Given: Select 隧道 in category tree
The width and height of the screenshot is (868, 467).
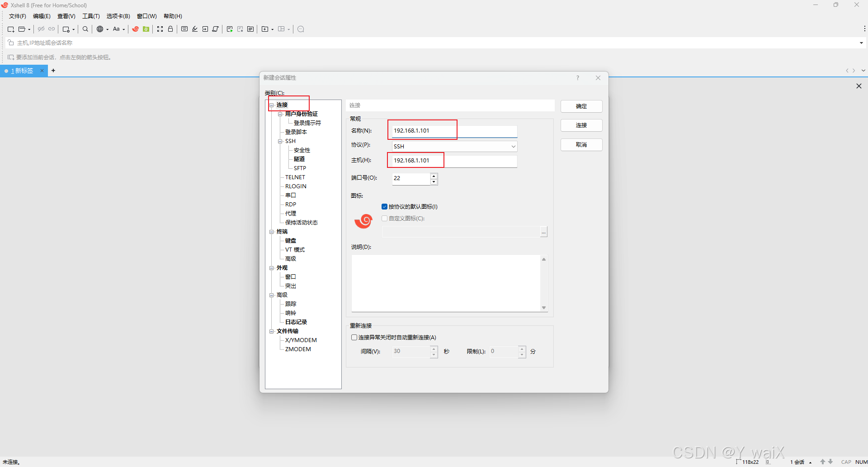Looking at the screenshot, I should [x=299, y=159].
